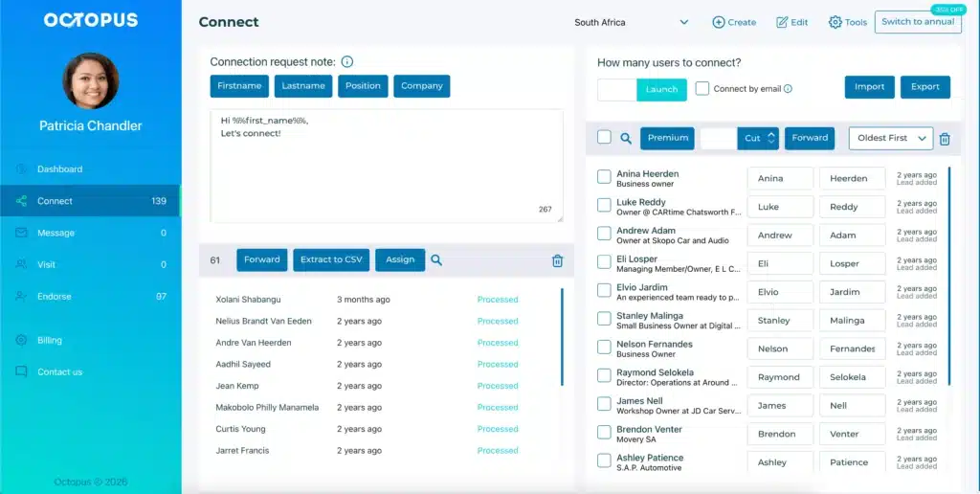Click the leads list vertical scrollbar
This screenshot has height=494, width=980.
click(x=949, y=278)
